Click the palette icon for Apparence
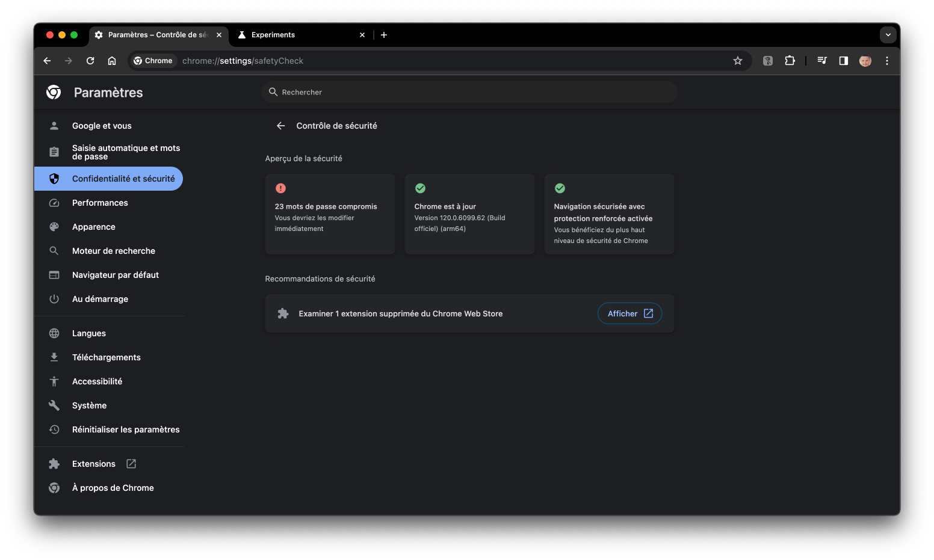 54,227
